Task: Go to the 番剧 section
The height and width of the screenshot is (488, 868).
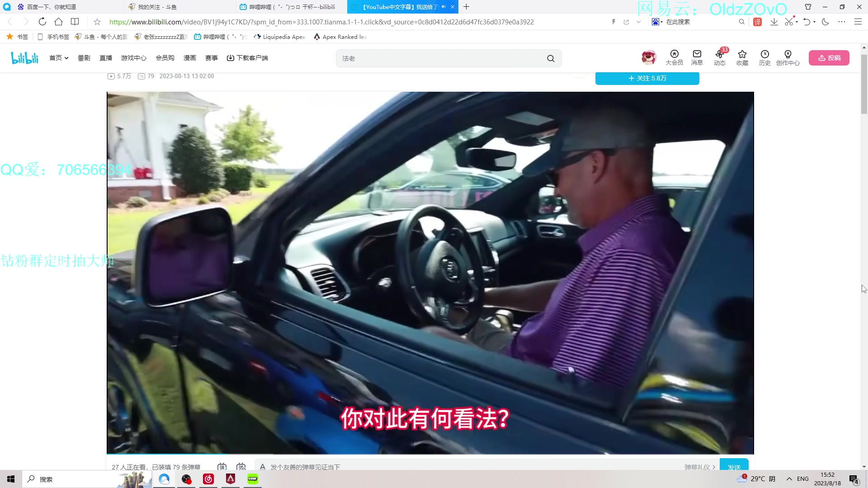Action: (84, 58)
